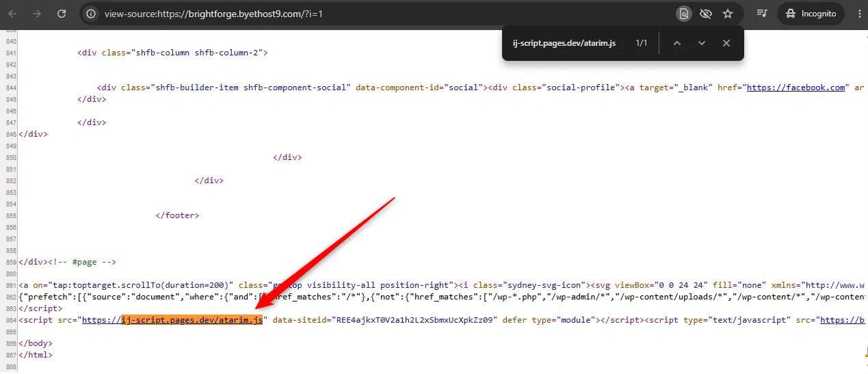Jump to previous find result
Image resolution: width=868 pixels, height=374 pixels.
[x=677, y=43]
